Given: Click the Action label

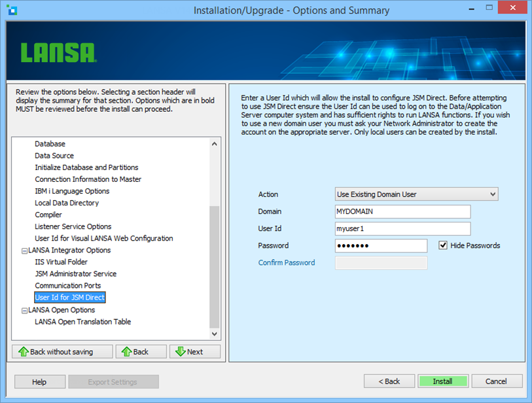Looking at the screenshot, I should click(x=268, y=194).
